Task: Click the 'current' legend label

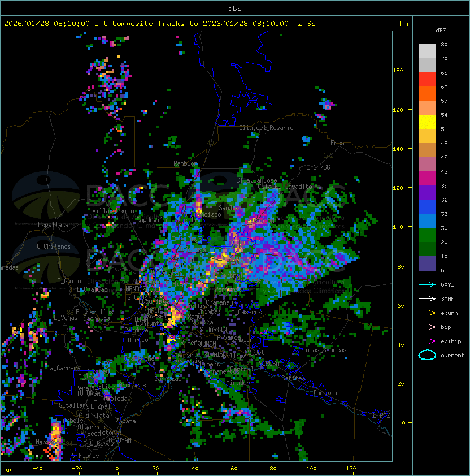Action: [x=452, y=355]
